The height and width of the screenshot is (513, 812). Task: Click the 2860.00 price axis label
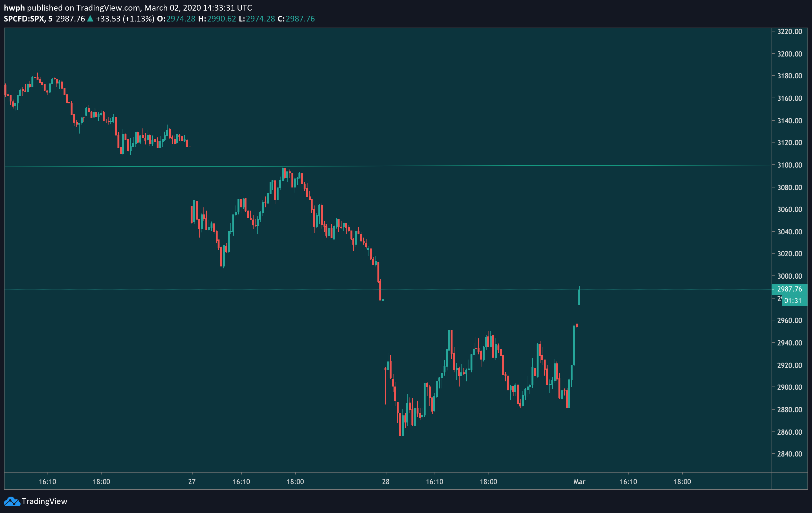(790, 432)
